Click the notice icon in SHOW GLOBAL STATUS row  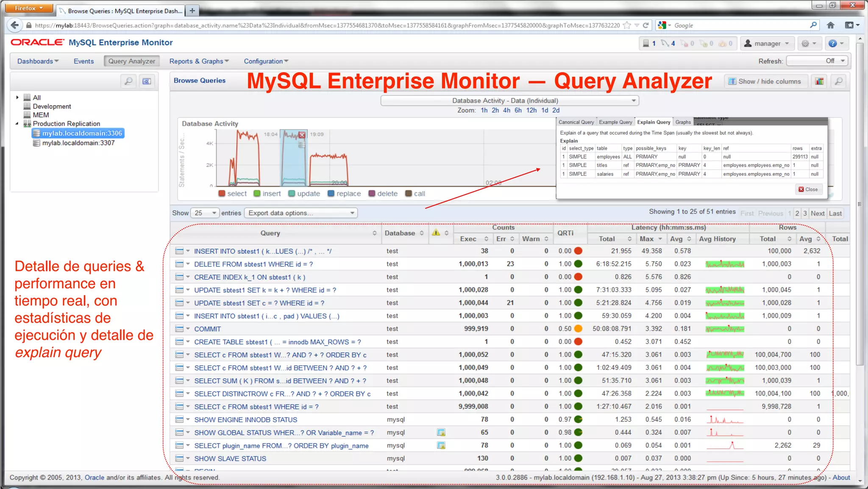tap(441, 433)
